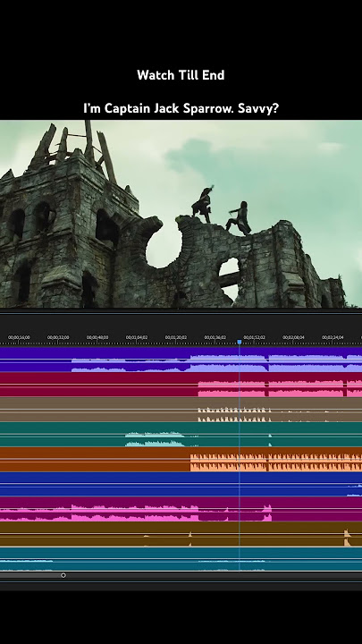Click the blue playhead marker on the ruler
The image size is (362, 644).
point(240,342)
